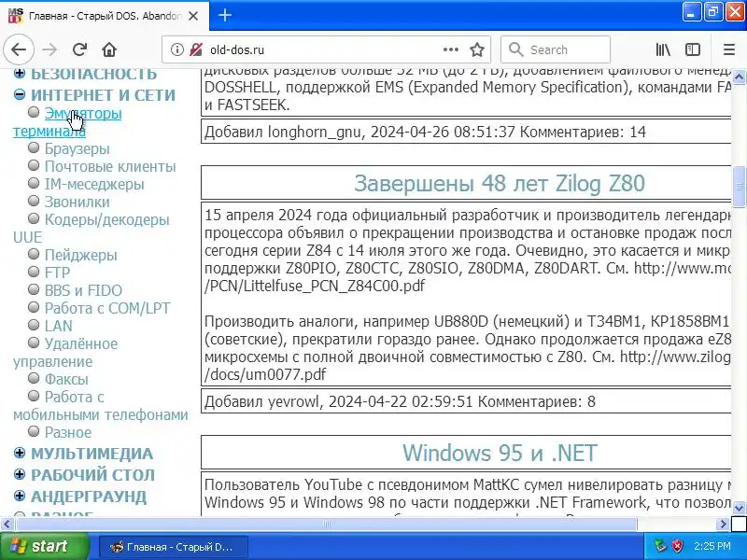The width and height of the screenshot is (747, 560).
Task: Open Работа с мобильными телефонами category
Action: pyautogui.click(x=74, y=398)
